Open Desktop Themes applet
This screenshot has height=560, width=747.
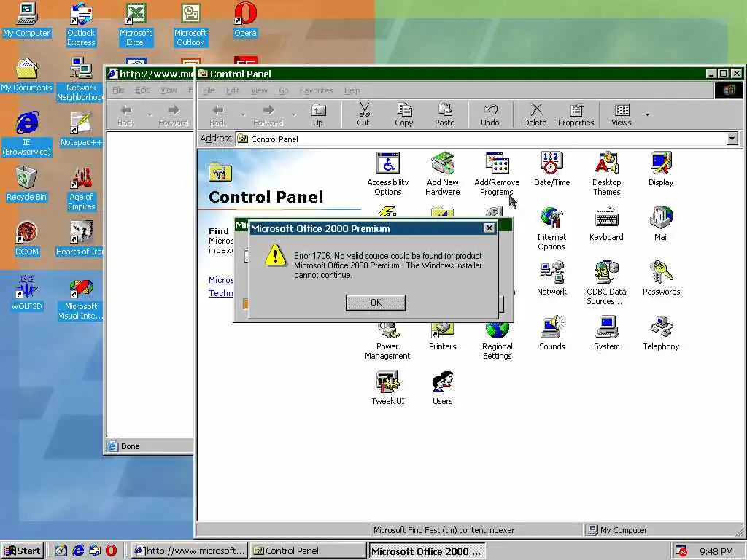point(606,174)
